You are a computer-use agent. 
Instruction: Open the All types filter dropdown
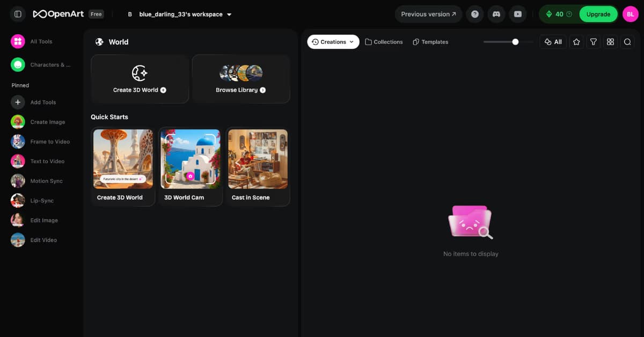point(553,42)
